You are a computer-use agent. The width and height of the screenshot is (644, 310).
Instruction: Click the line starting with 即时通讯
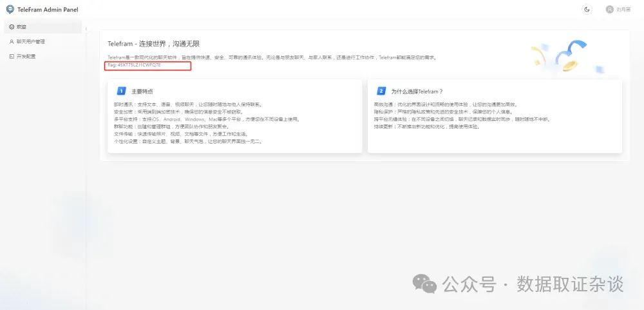point(188,104)
